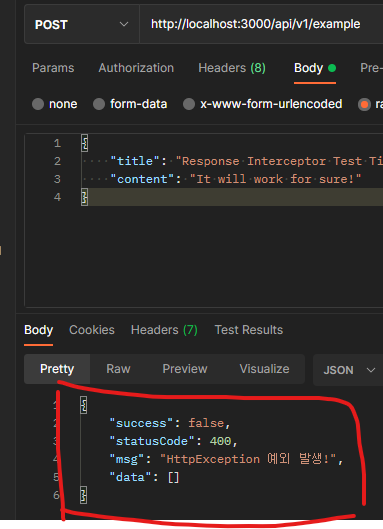
Task: Switch to the Params tab
Action: (x=53, y=68)
